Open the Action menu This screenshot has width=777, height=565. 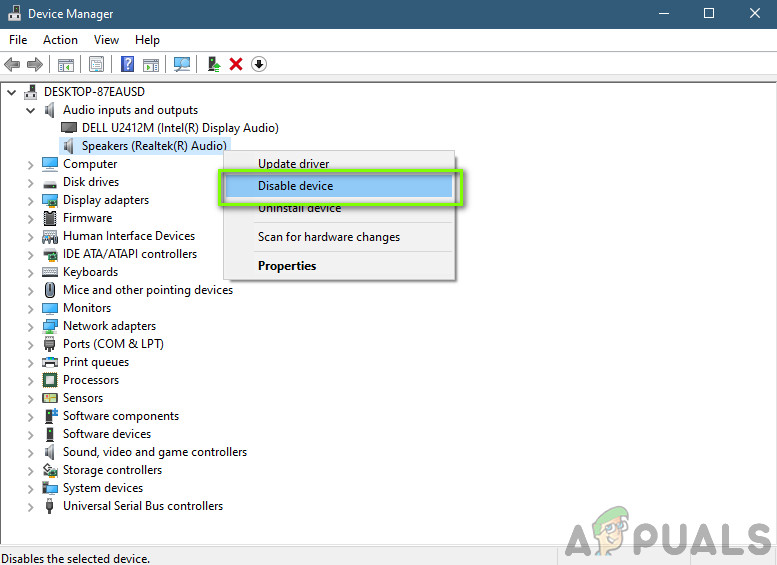coord(60,40)
